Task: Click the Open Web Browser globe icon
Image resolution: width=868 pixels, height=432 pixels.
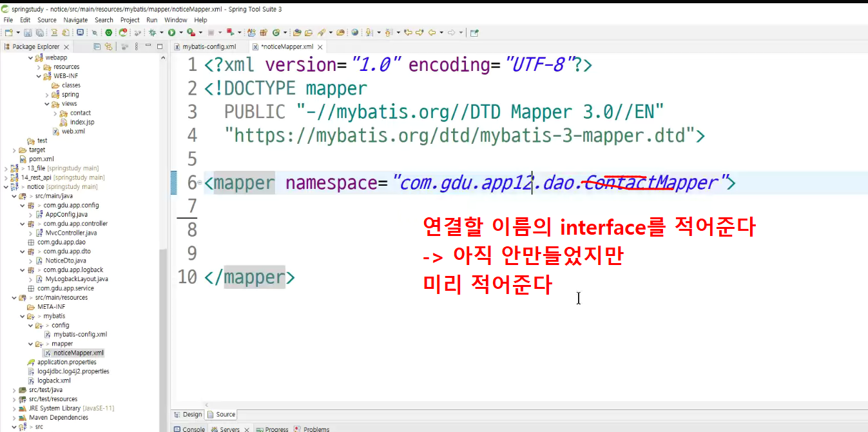Action: (x=355, y=32)
